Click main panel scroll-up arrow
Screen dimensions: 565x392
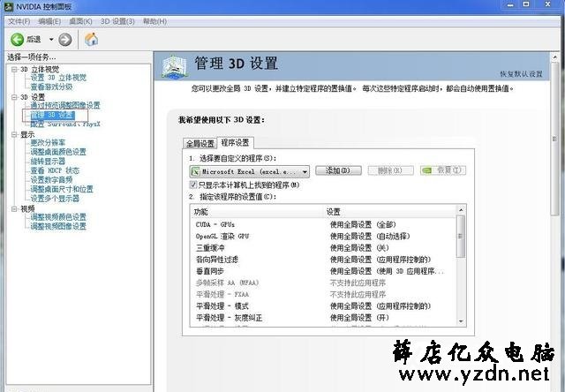554,57
